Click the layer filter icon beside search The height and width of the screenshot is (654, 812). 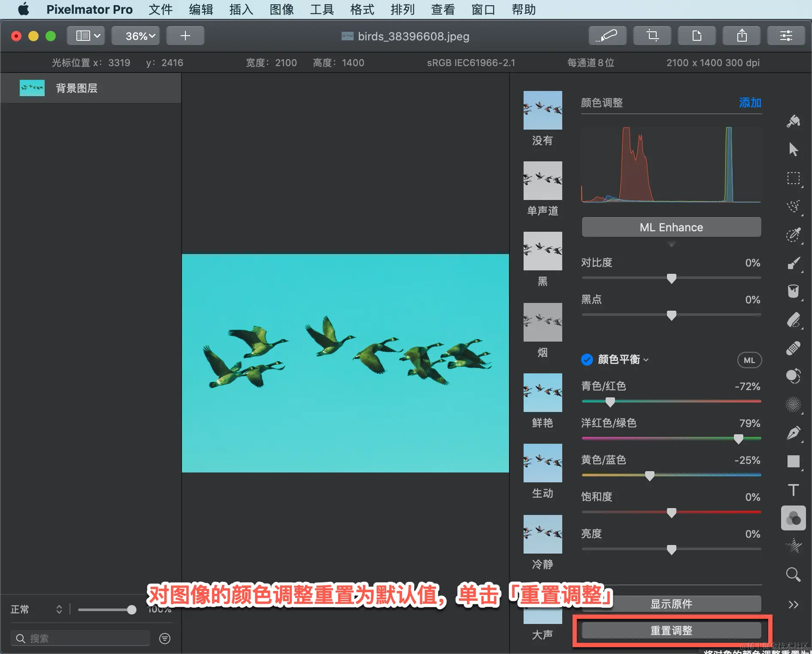coord(165,639)
